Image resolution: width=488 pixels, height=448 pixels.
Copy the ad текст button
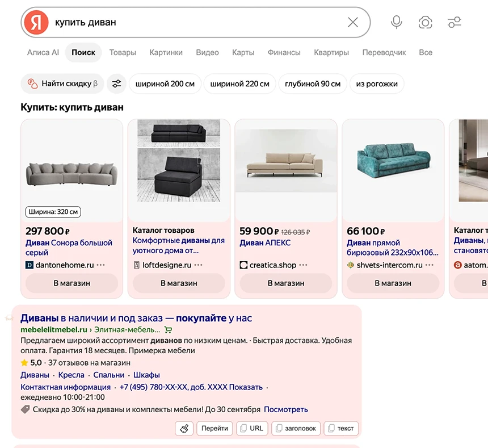(x=341, y=428)
